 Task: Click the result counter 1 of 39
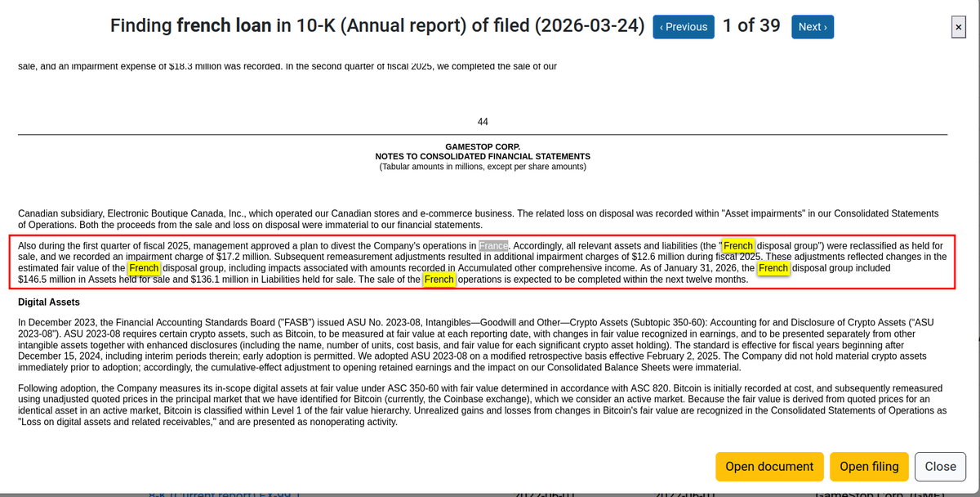click(x=751, y=26)
